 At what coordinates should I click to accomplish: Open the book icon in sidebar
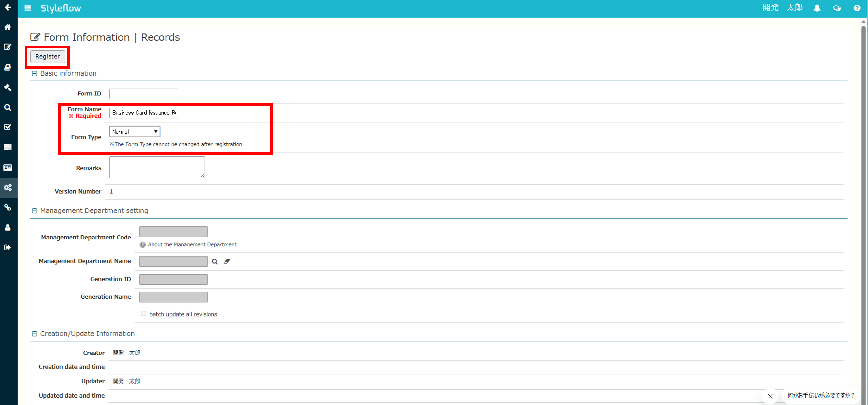coord(8,67)
